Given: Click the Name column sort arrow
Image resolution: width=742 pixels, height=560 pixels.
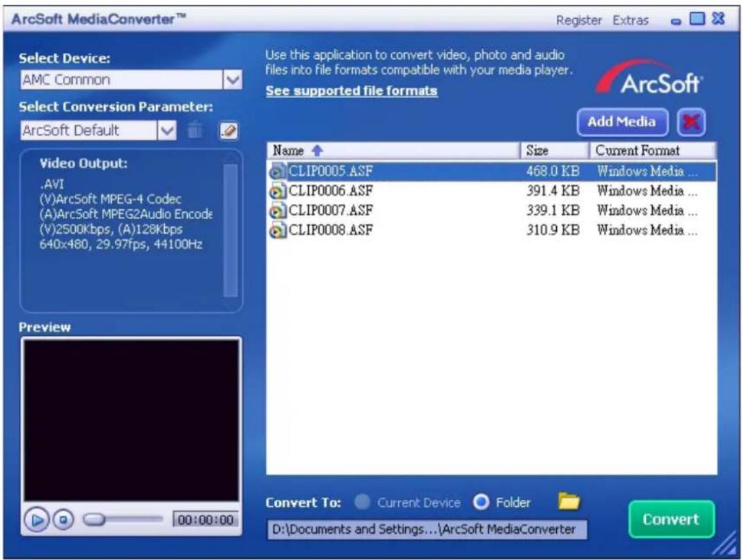Looking at the screenshot, I should pyautogui.click(x=317, y=150).
